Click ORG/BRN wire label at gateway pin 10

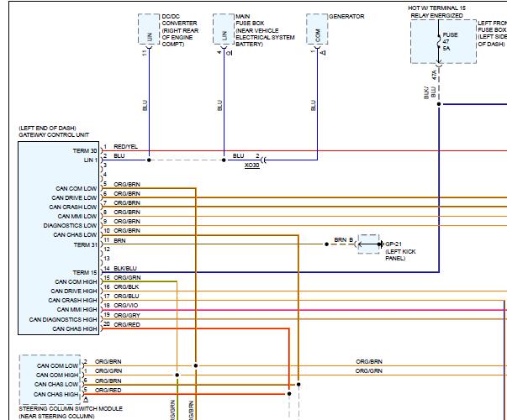point(127,231)
